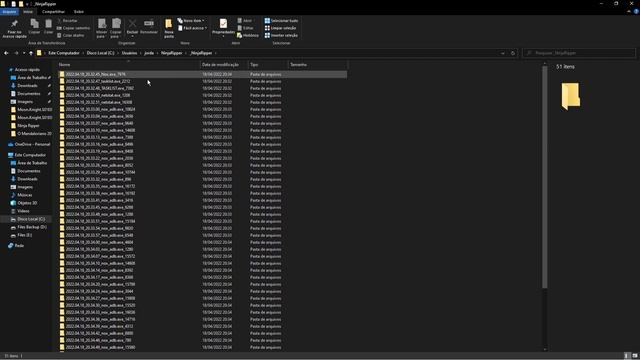Open Ninja Ripper in quick access
This screenshot has height=360, width=640.
28,125
